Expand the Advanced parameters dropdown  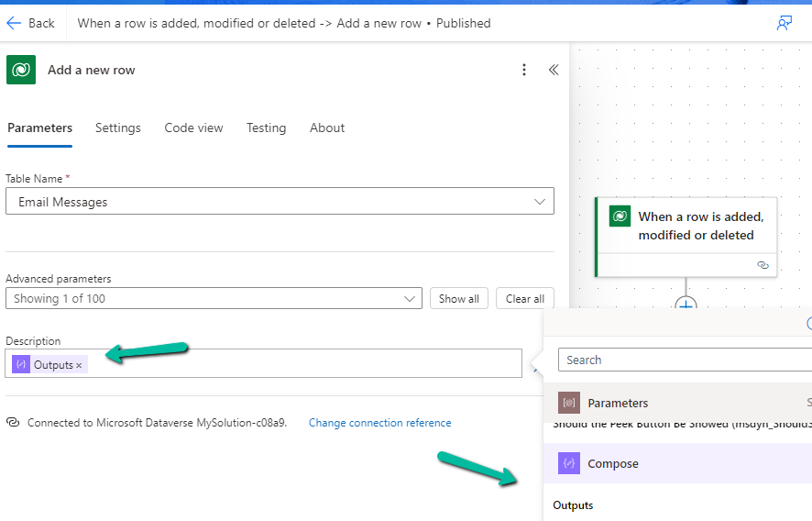tap(214, 299)
